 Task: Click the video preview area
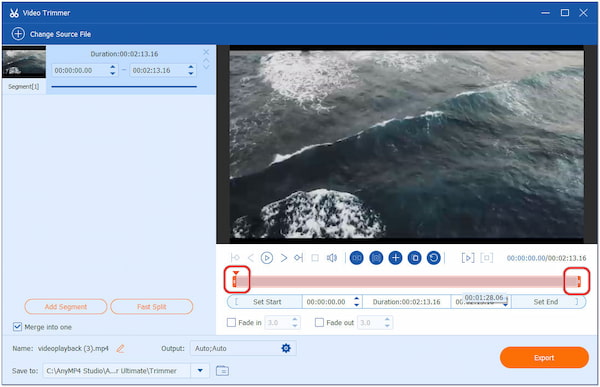[x=406, y=144]
